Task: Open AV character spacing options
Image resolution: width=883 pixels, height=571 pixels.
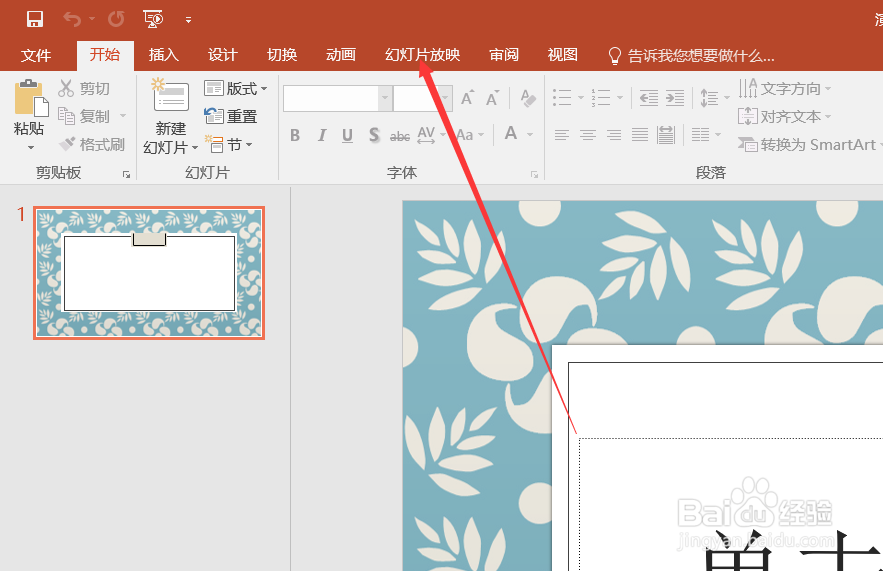Action: (431, 135)
